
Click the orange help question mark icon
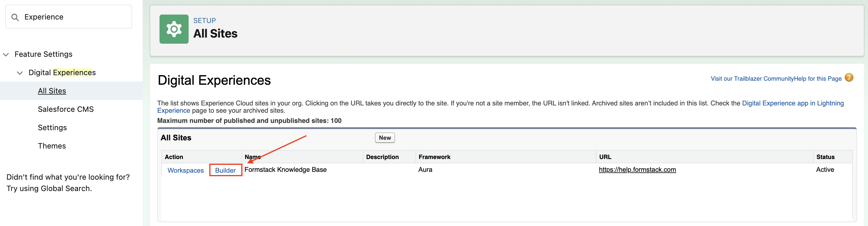(x=849, y=78)
